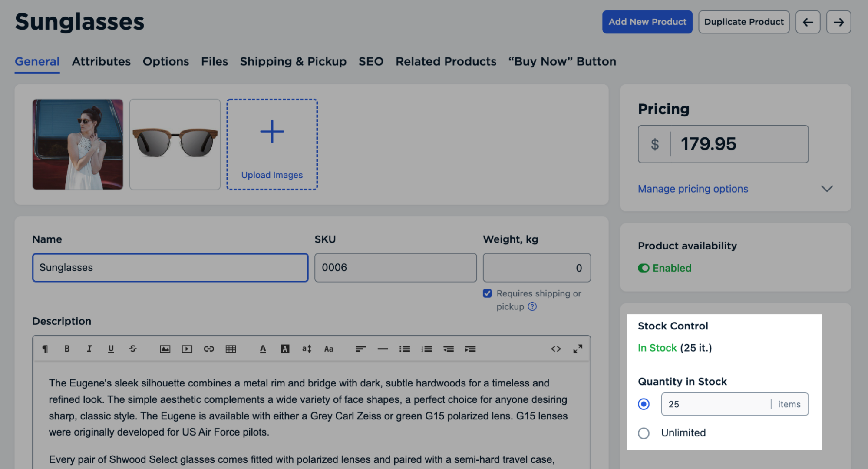Enable the Requires shipping or pickup checkbox

coord(487,293)
